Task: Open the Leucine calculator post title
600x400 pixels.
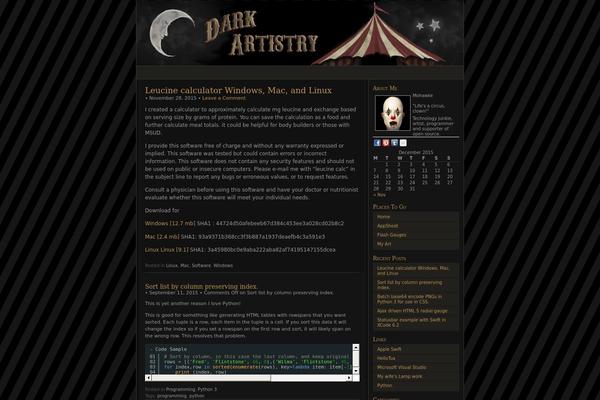Action: [x=238, y=90]
